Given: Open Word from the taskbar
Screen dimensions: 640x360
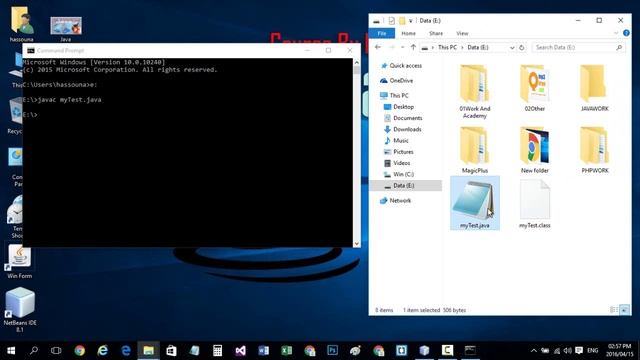Looking at the screenshot, I should coord(263,350).
